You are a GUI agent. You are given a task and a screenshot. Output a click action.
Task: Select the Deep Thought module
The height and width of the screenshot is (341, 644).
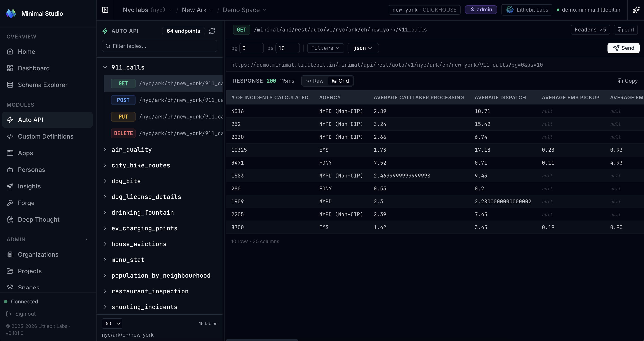point(38,219)
